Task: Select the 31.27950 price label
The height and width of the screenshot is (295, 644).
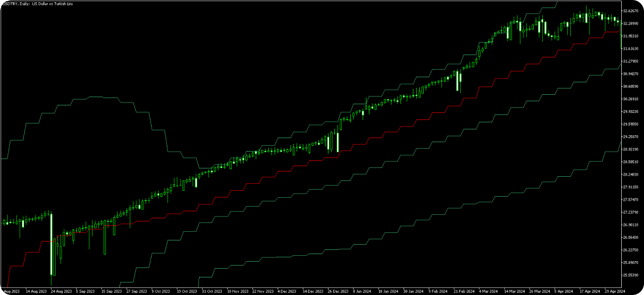Action: point(632,61)
